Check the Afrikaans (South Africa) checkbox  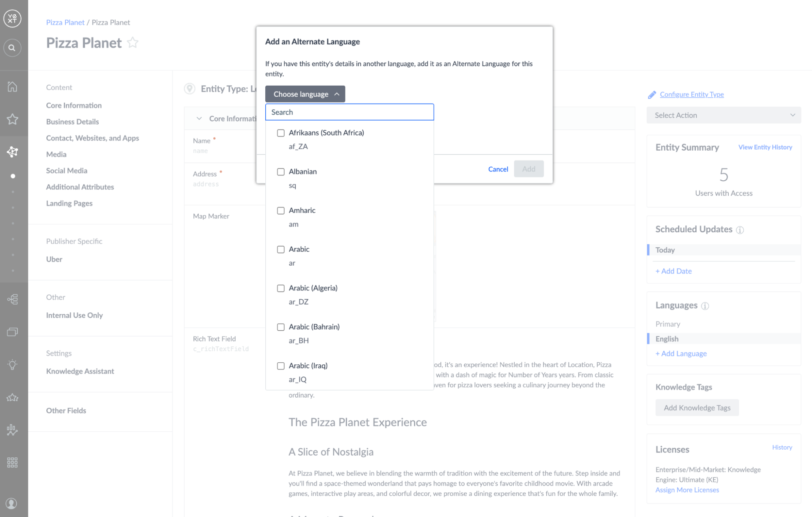pos(281,133)
